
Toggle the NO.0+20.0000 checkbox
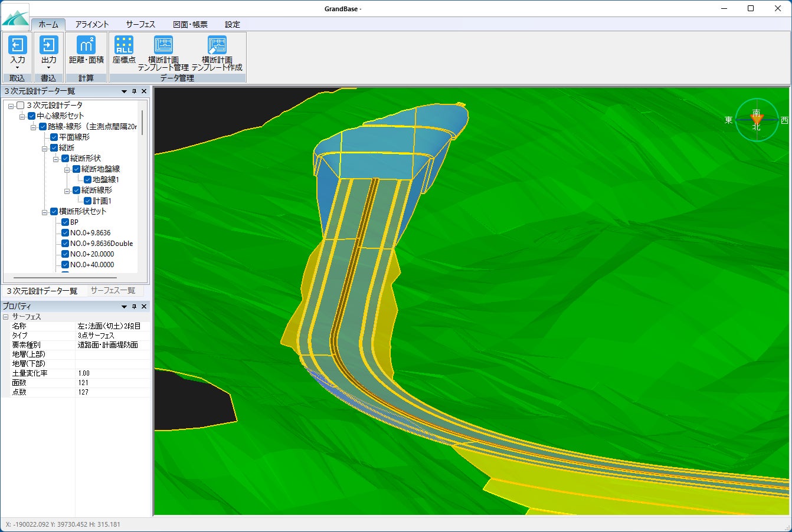click(x=66, y=254)
